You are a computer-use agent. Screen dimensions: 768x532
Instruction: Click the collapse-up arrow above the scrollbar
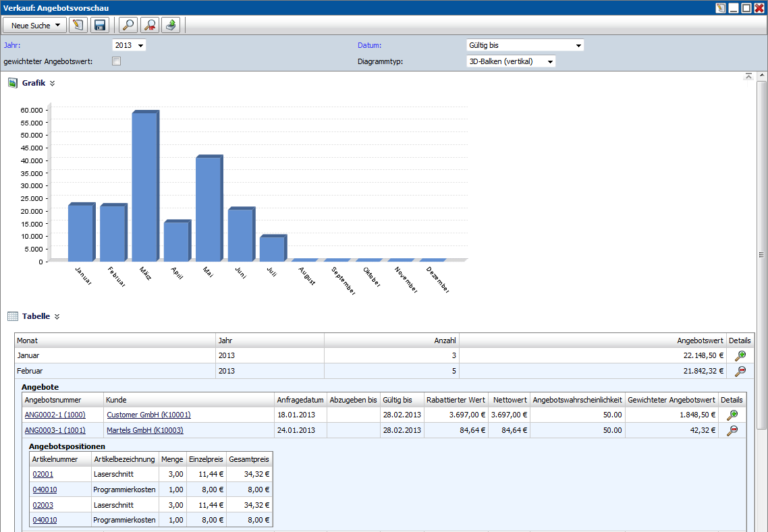[x=748, y=77]
